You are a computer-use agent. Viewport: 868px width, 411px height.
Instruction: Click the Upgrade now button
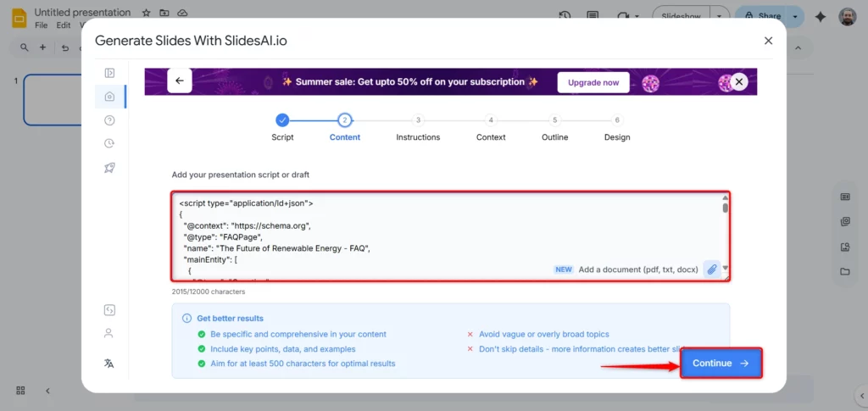593,82
